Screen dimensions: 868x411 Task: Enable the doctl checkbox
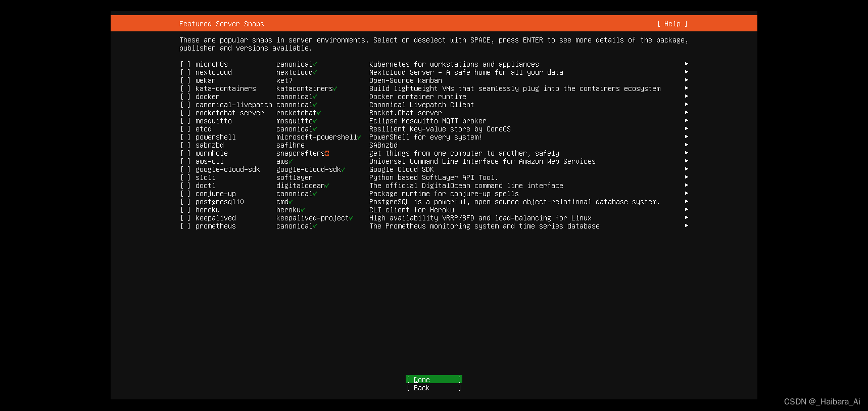pos(185,186)
